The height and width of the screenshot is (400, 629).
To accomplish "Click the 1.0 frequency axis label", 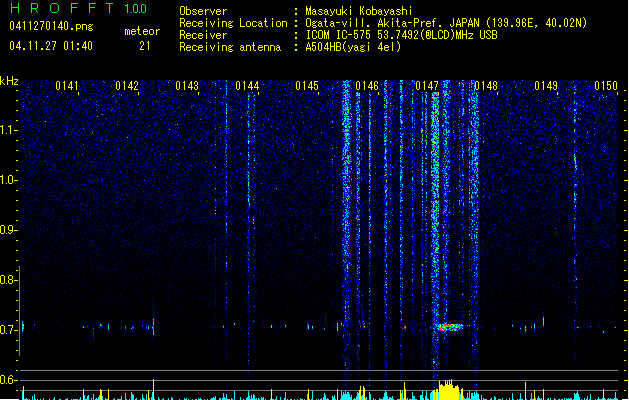I will click(8, 180).
